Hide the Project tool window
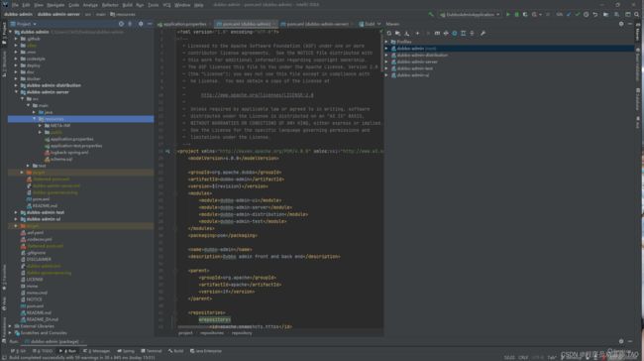This screenshot has width=644, height=361. pyautogui.click(x=150, y=24)
